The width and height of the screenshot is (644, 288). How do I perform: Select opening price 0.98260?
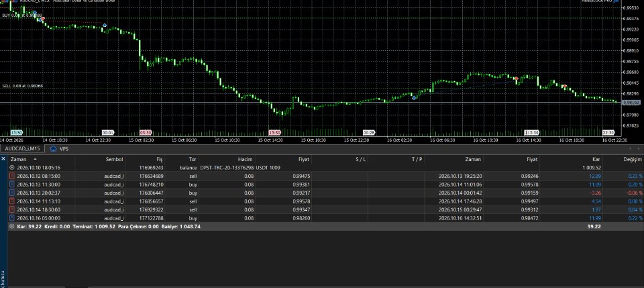tap(301, 218)
